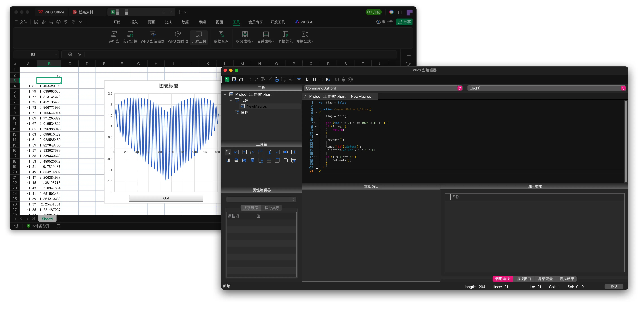
Task: Open the Click() procedure dropdown
Action: pos(623,88)
